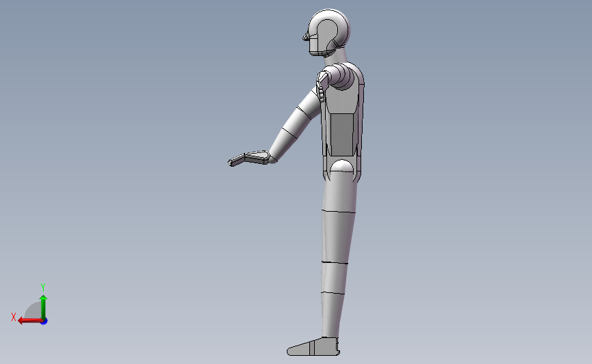Select the mannequin's forearm segment

click(283, 145)
